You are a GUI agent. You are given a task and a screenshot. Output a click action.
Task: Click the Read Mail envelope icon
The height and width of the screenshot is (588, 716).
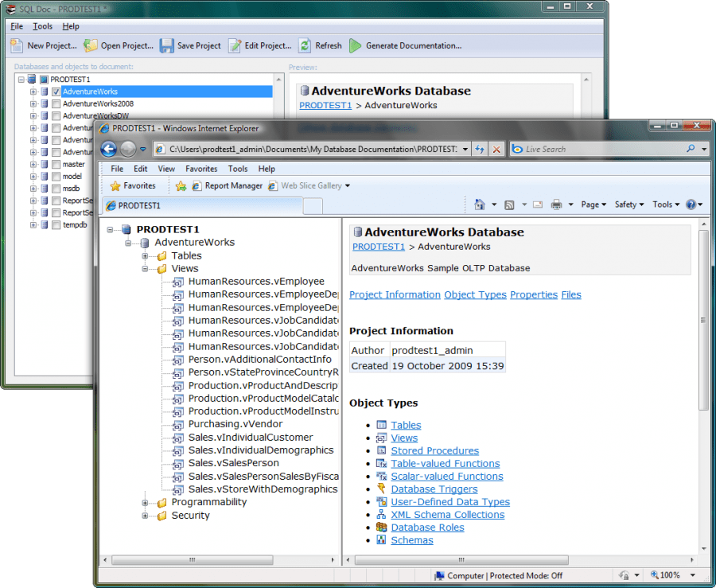tap(538, 204)
